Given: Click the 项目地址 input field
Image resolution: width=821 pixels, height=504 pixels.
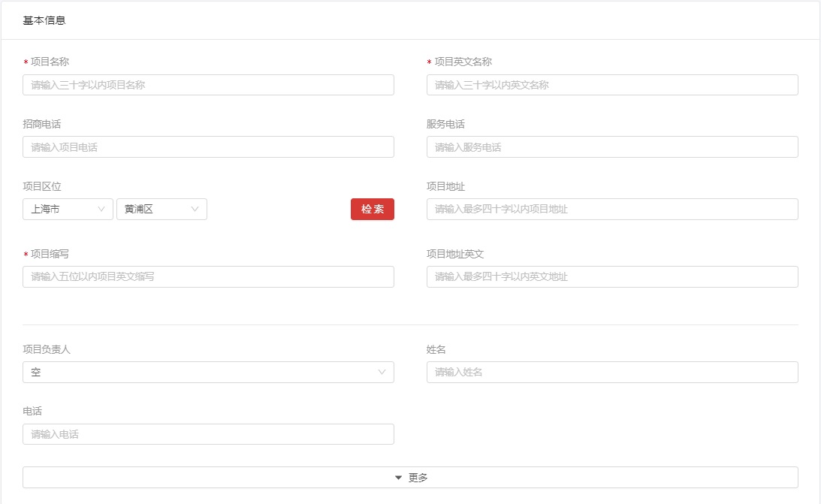Looking at the screenshot, I should 611,210.
